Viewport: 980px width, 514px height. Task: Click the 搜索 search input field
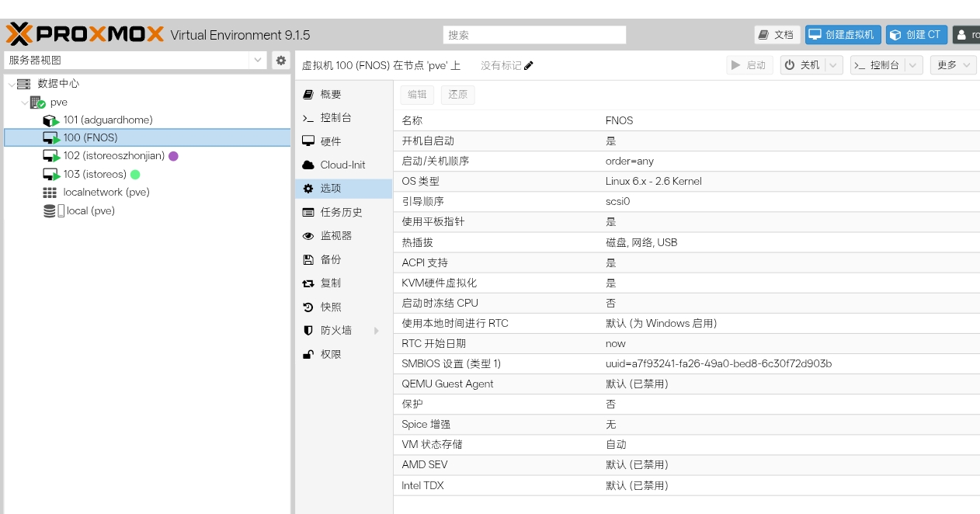pos(534,35)
